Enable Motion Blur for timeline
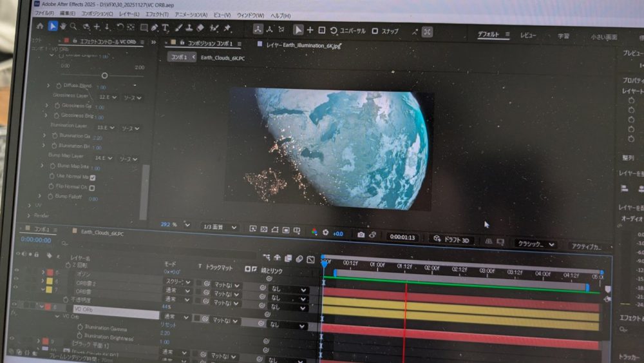 pos(299,259)
